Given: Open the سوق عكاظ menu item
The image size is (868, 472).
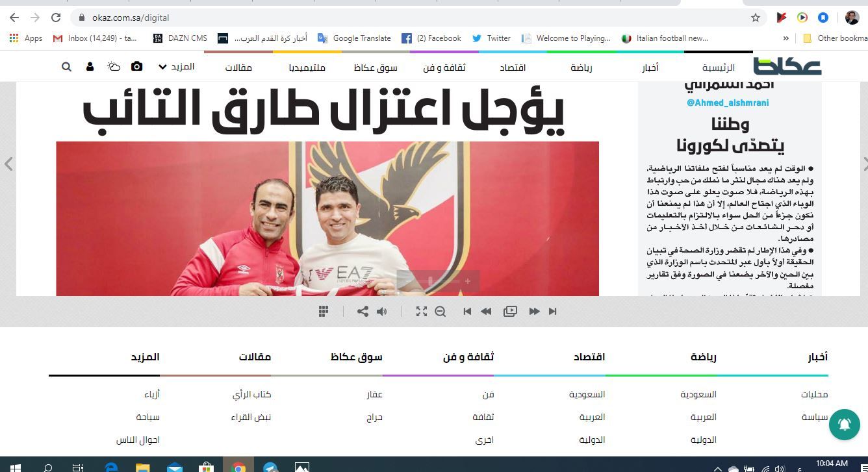Looking at the screenshot, I should click(375, 66).
